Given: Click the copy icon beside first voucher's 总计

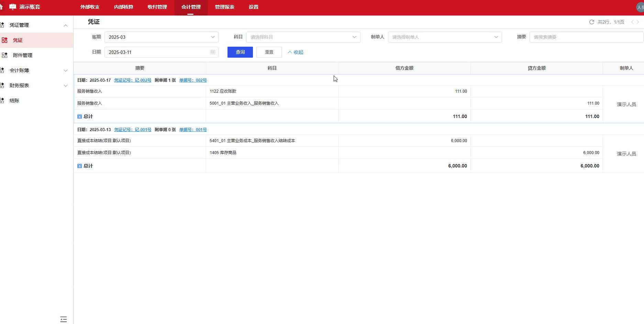Looking at the screenshot, I should (79, 116).
